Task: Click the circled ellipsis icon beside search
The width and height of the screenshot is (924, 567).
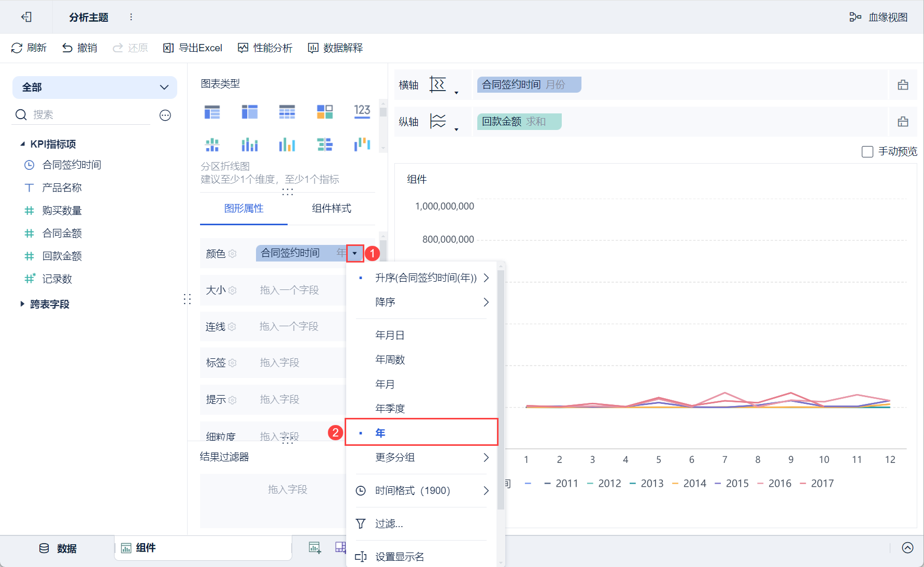Action: pos(165,115)
